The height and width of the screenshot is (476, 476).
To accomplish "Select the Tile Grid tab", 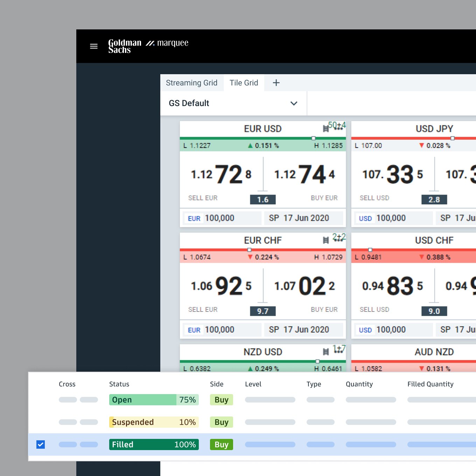I will click(x=244, y=83).
